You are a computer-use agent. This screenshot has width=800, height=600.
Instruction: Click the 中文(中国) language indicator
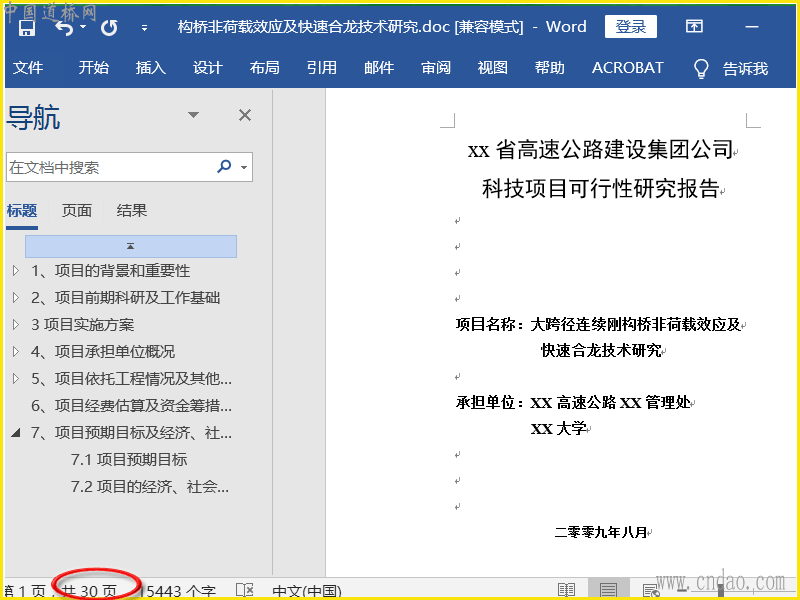point(307,591)
